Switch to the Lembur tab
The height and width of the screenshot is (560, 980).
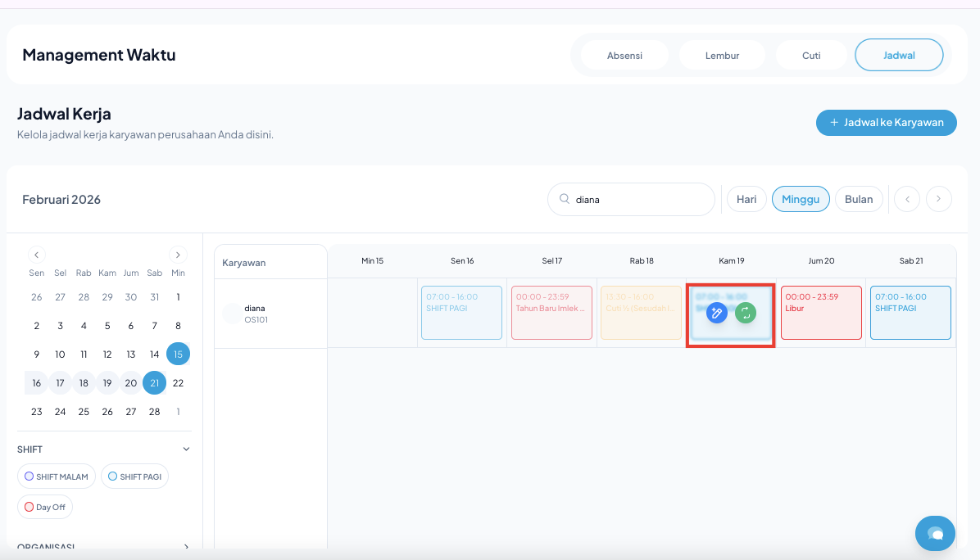[722, 56]
